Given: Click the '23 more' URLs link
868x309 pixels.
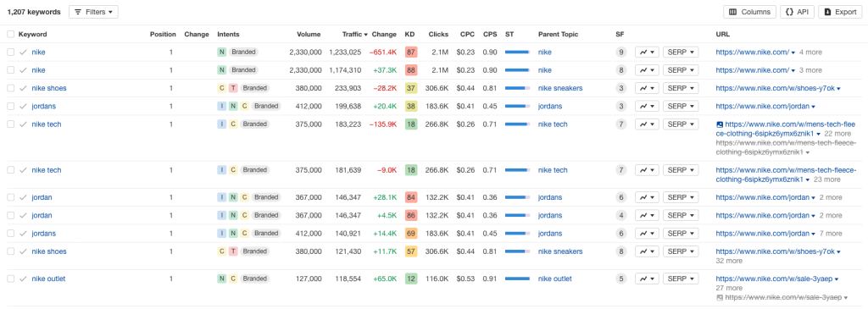Looking at the screenshot, I should [827, 179].
